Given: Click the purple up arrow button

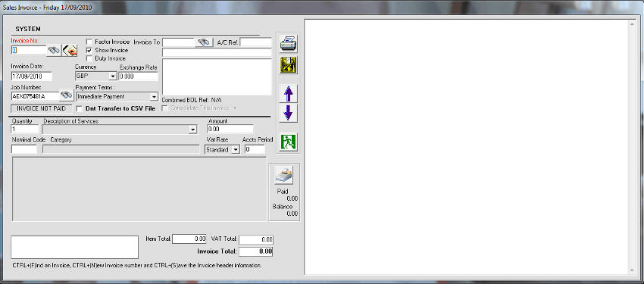Looking at the screenshot, I should 289,94.
